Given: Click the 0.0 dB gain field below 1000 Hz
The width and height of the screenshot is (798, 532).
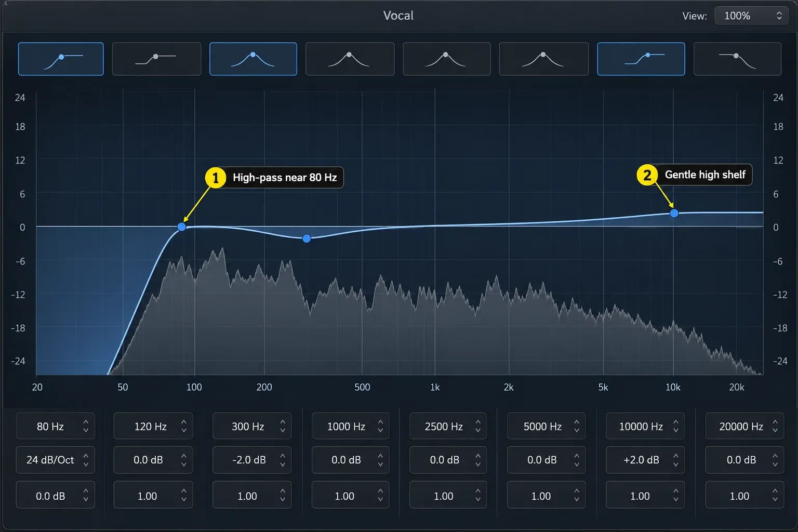Looking at the screenshot, I should pos(350,460).
